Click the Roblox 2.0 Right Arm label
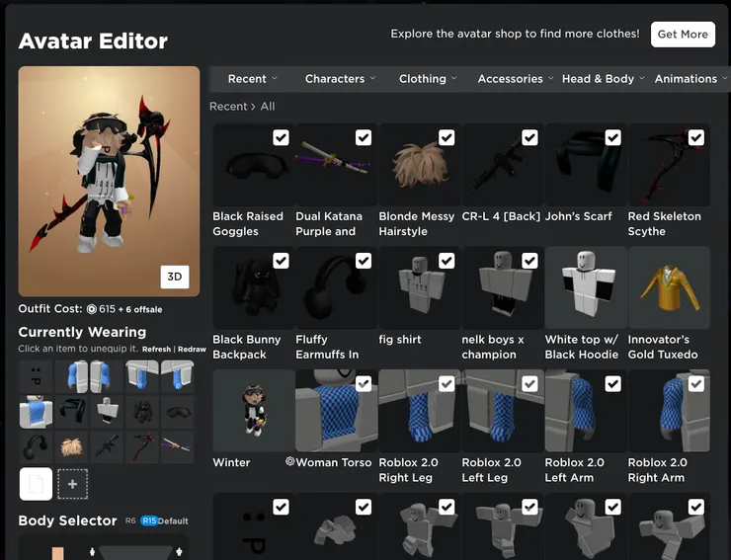The height and width of the screenshot is (560, 731). tap(657, 470)
